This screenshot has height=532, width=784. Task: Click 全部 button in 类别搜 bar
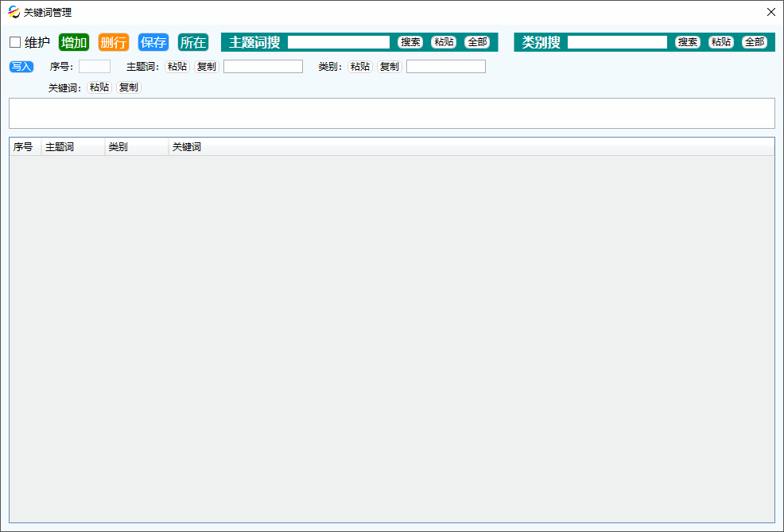tap(755, 42)
